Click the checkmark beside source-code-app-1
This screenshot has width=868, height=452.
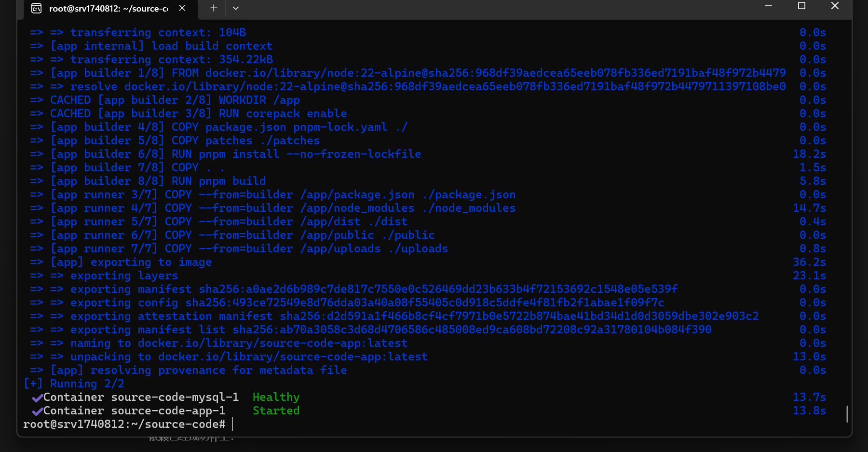pyautogui.click(x=37, y=411)
